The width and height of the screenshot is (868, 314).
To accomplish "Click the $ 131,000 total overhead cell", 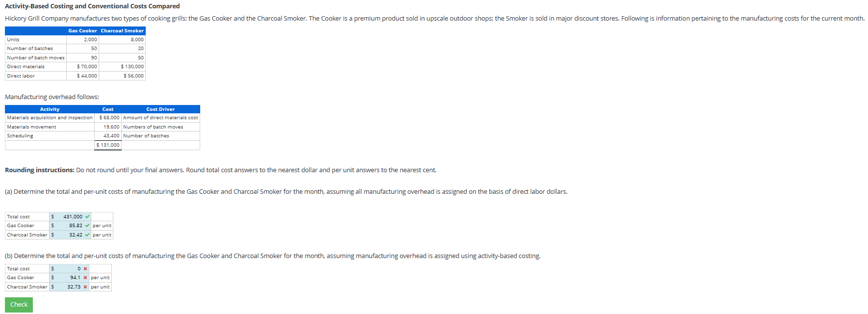I will [x=107, y=145].
